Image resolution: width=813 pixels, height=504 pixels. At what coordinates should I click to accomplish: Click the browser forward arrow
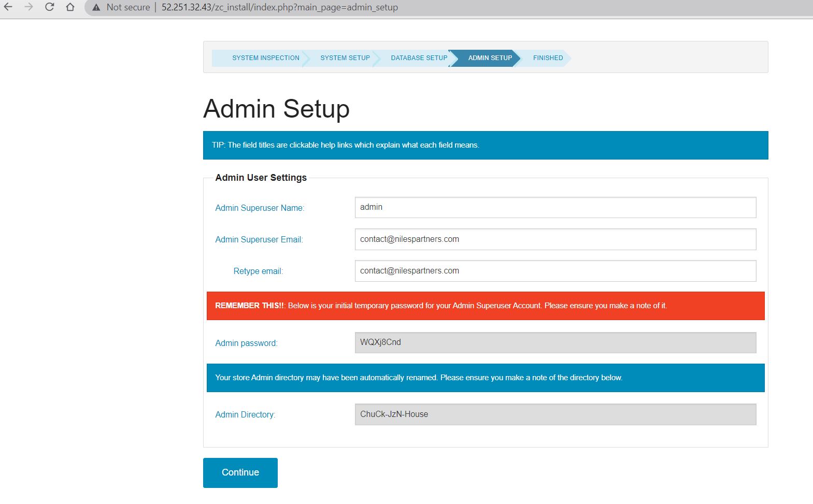click(28, 7)
